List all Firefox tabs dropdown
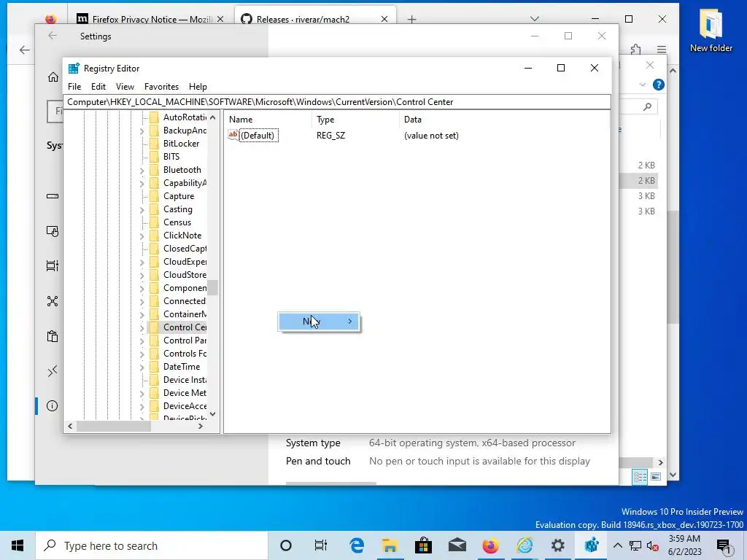The image size is (747, 560). pos(535,19)
